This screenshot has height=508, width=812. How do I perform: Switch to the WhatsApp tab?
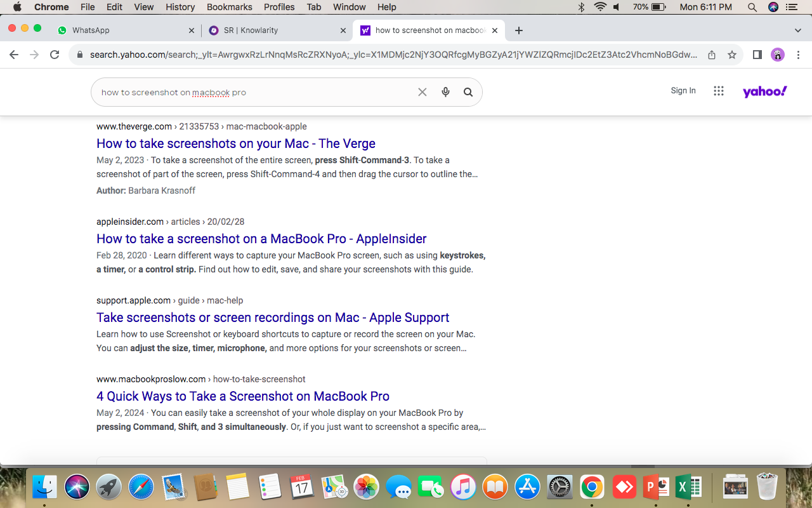[x=126, y=30]
